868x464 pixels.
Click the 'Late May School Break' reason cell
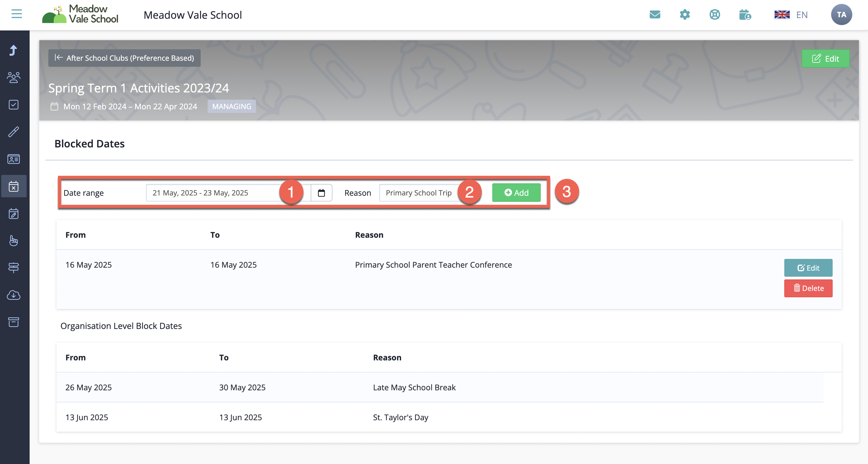pos(414,387)
